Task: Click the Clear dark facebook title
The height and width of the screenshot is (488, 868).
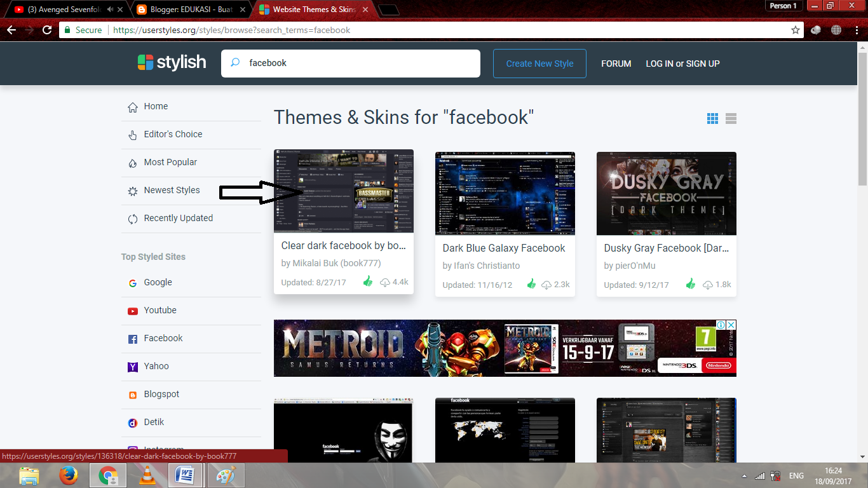Action: [344, 246]
